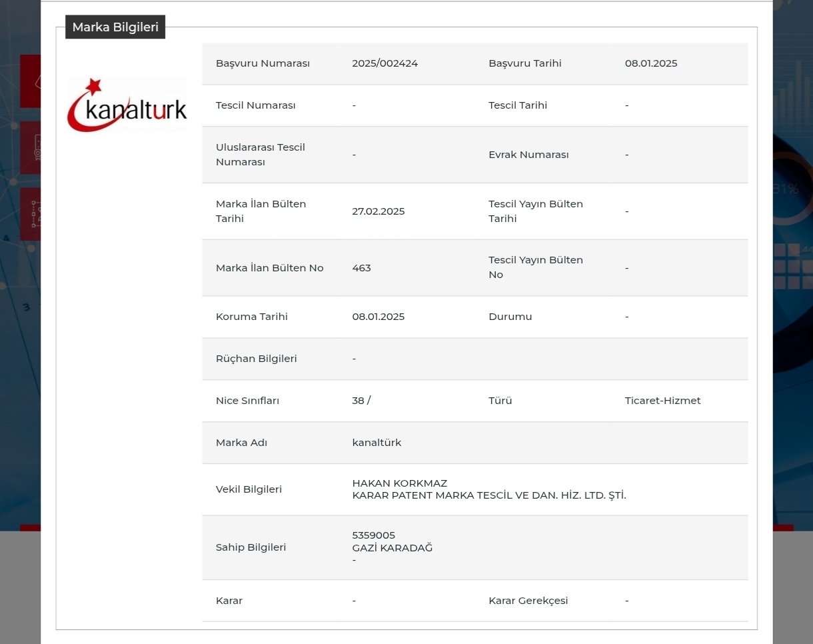Click Nice class value 38

[x=359, y=401]
